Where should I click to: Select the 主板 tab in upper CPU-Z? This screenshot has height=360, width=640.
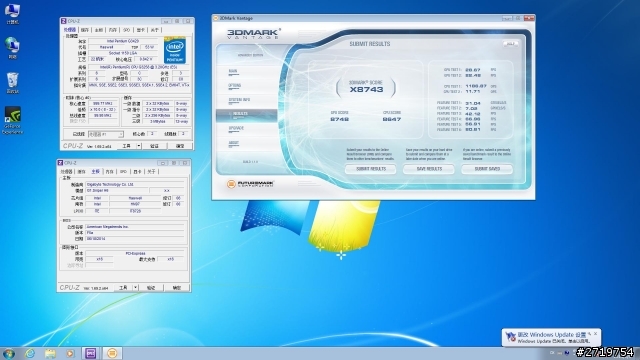[x=98, y=30]
